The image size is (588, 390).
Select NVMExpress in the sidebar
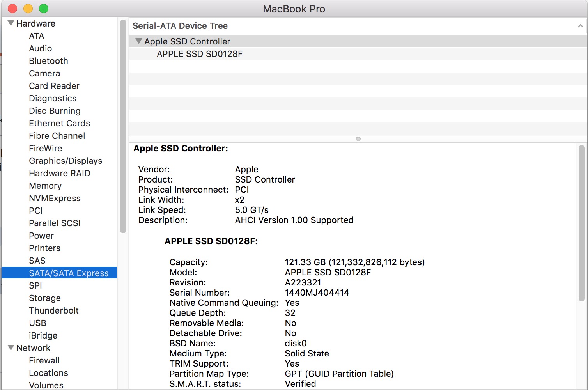[55, 198]
